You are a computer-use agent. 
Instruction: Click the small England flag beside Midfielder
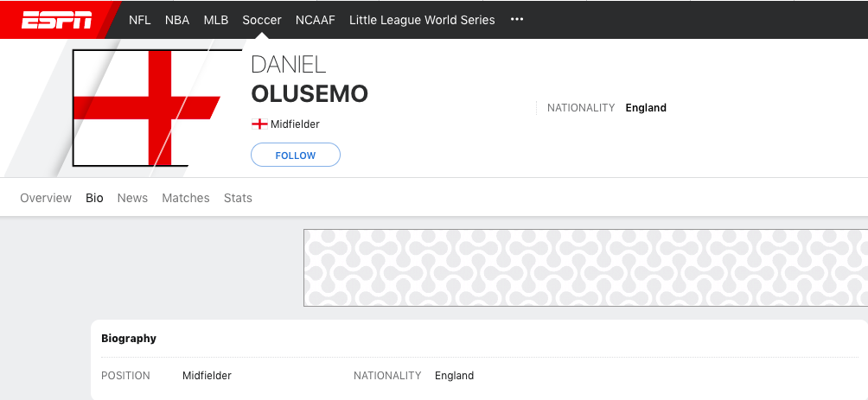pos(259,124)
